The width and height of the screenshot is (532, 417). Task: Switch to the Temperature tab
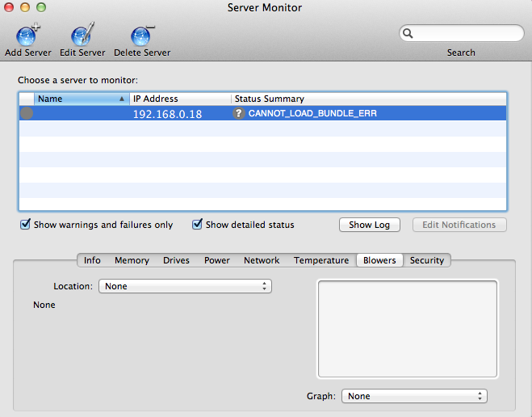(x=321, y=260)
